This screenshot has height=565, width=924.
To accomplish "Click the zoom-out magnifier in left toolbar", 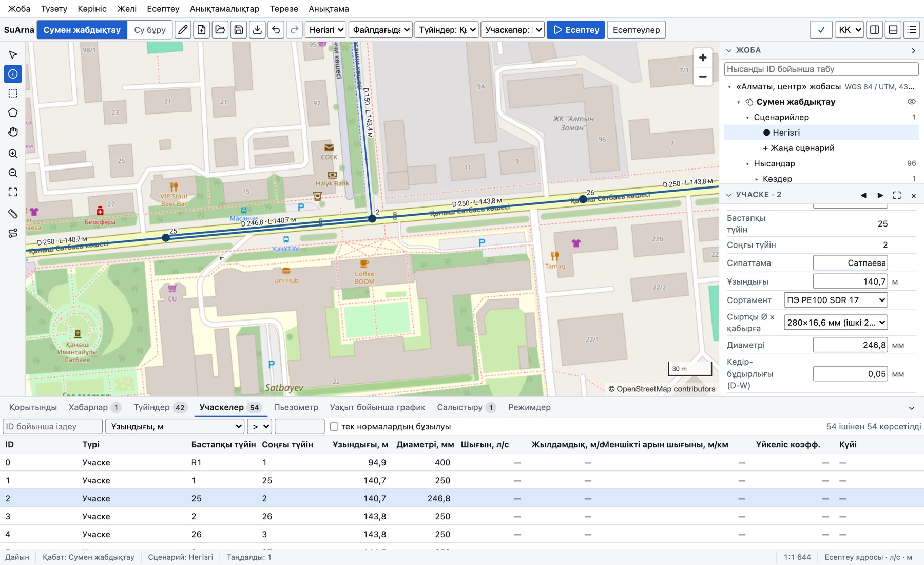I will 13,173.
